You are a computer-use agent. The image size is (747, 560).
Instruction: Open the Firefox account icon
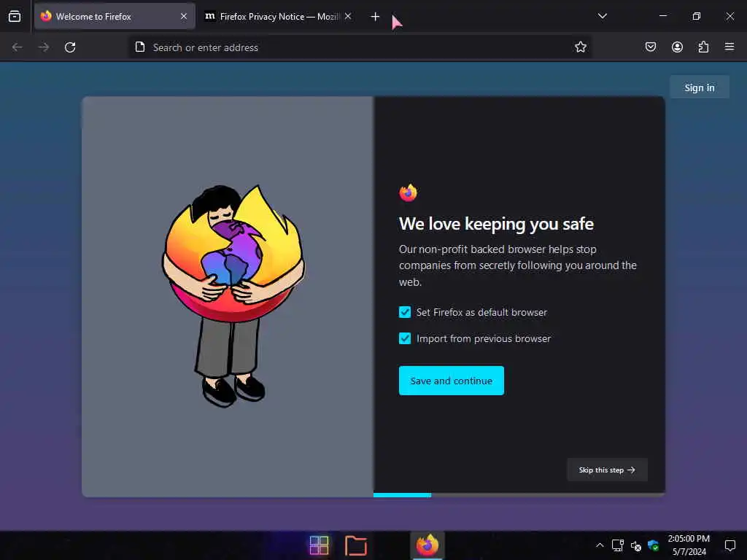(677, 47)
